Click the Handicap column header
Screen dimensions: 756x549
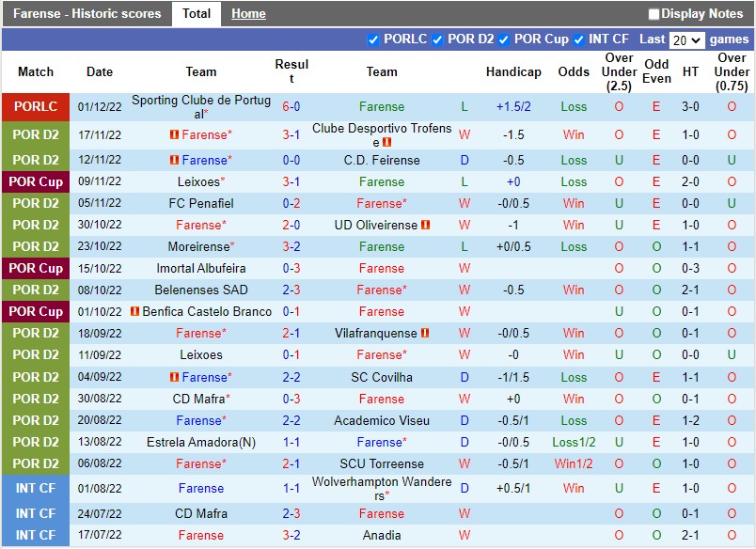514,72
